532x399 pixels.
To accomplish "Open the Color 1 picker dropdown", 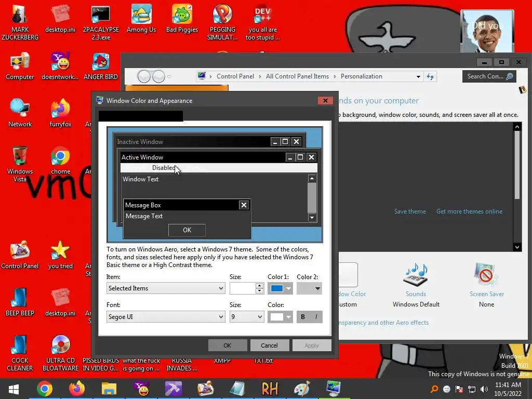I will [x=280, y=288].
